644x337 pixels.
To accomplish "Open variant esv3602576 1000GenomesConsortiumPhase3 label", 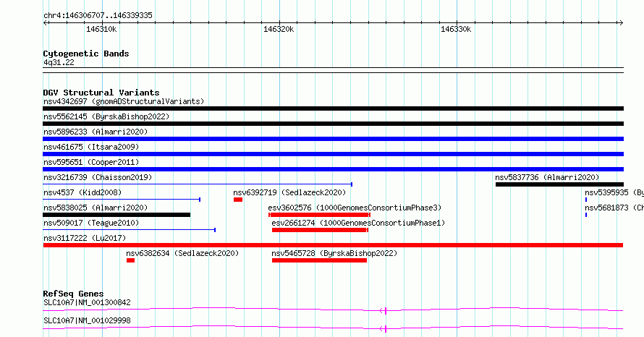I will pos(355,208).
